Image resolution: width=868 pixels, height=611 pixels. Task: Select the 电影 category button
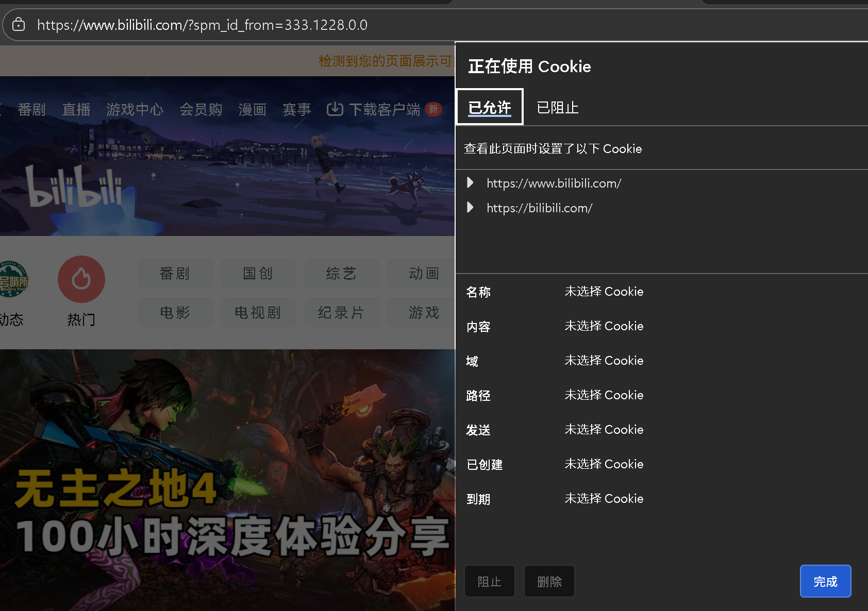click(x=175, y=312)
